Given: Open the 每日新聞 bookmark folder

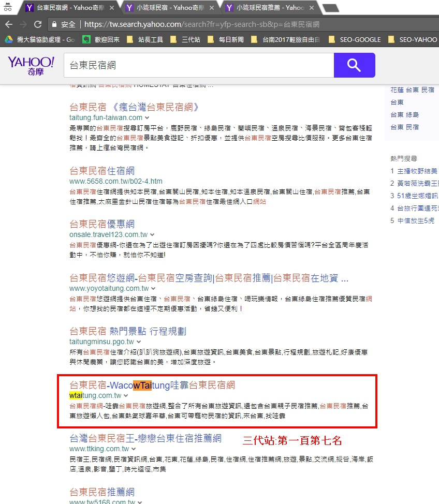Looking at the screenshot, I should [x=225, y=39].
